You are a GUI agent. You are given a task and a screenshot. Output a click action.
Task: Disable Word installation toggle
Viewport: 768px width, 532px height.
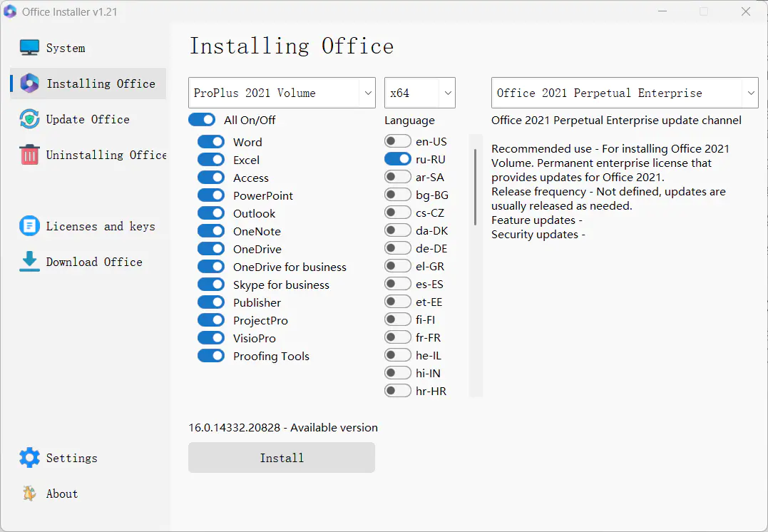[211, 142]
